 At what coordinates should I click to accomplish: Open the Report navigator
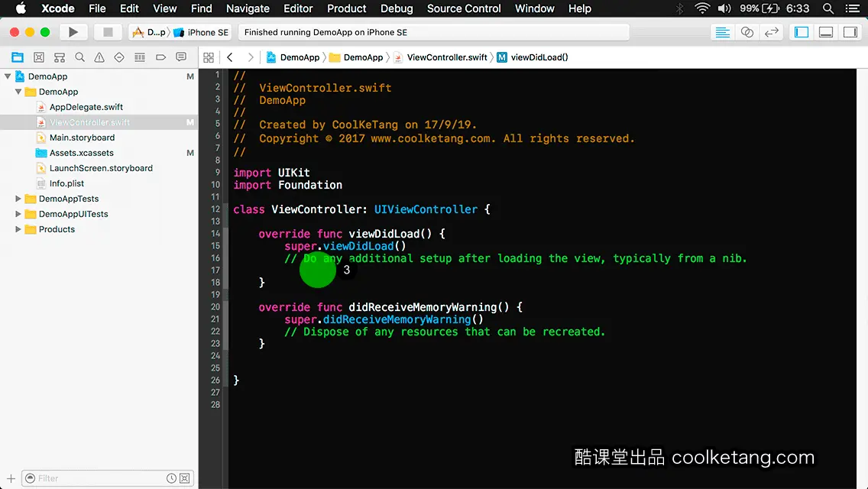pyautogui.click(x=181, y=57)
